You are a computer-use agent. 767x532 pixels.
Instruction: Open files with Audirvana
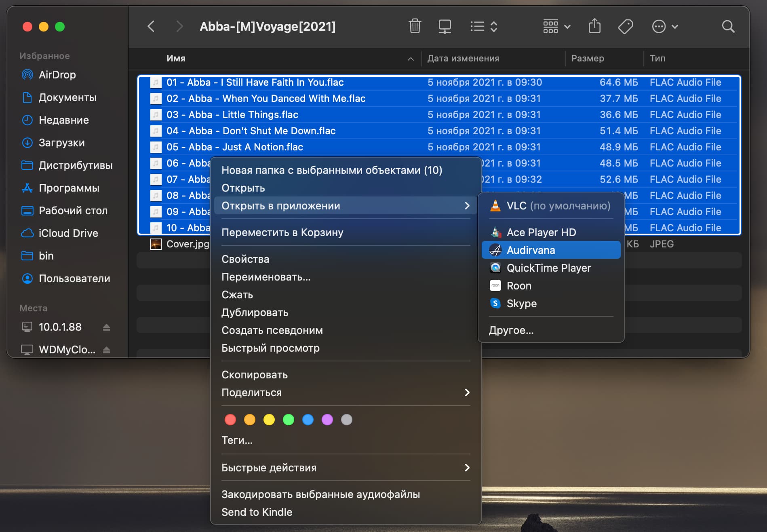[x=551, y=250]
